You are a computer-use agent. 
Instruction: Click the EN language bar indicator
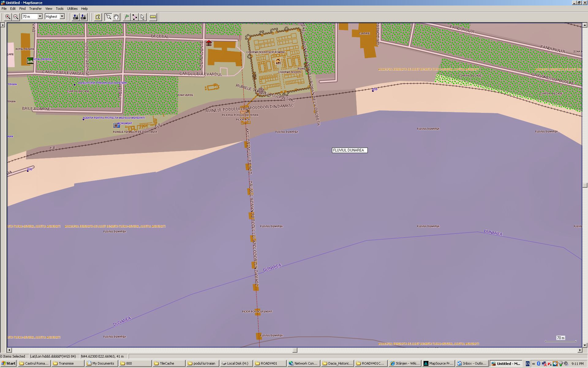528,363
